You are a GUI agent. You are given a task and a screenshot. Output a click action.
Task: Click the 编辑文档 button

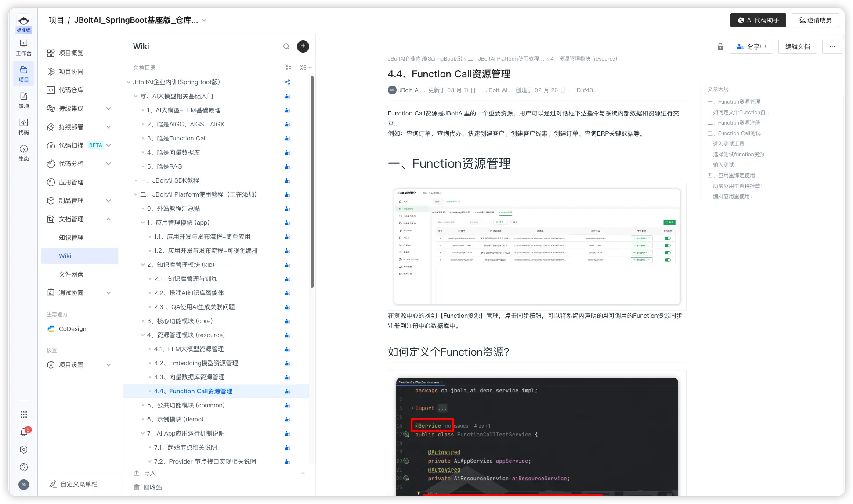tap(798, 47)
